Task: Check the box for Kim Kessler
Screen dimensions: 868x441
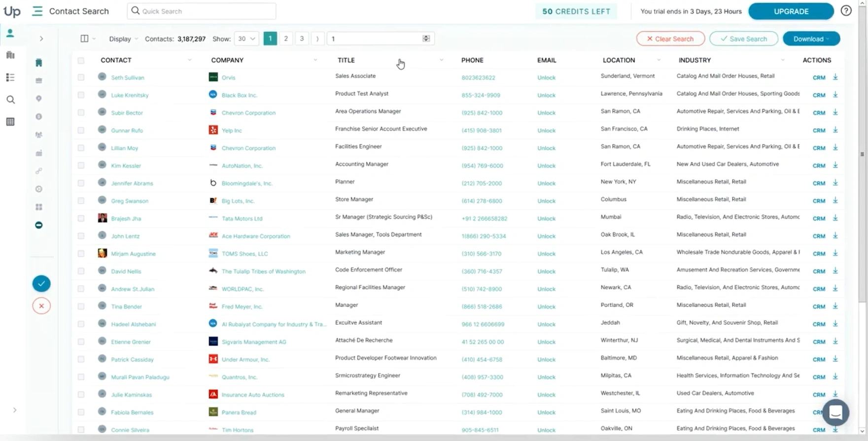Action: point(81,166)
